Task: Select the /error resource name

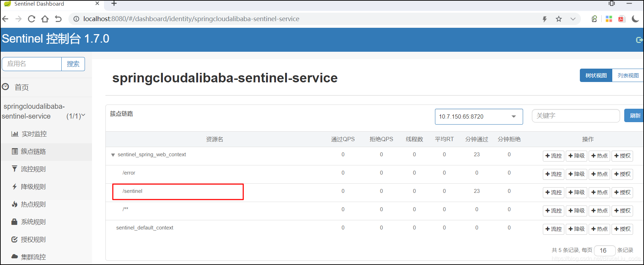Action: (x=129, y=173)
